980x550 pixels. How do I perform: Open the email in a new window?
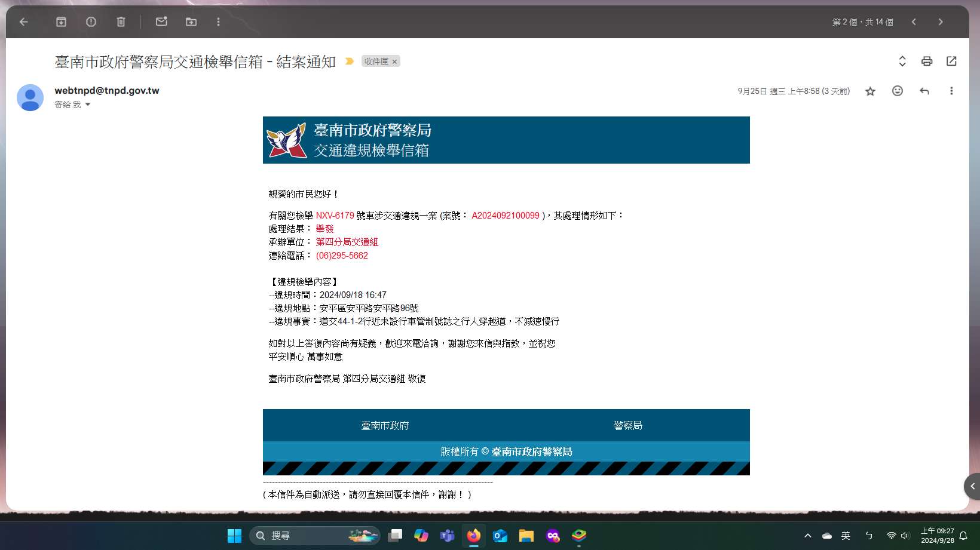coord(951,61)
